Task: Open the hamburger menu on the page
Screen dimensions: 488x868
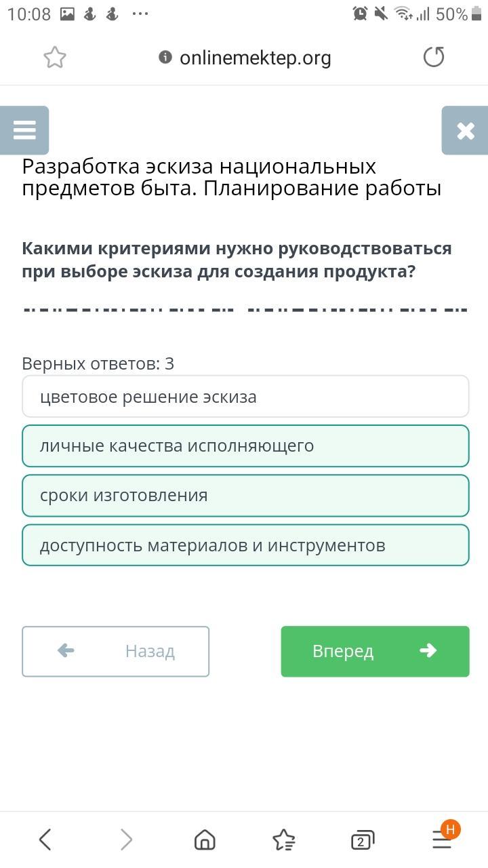Action: pos(24,130)
